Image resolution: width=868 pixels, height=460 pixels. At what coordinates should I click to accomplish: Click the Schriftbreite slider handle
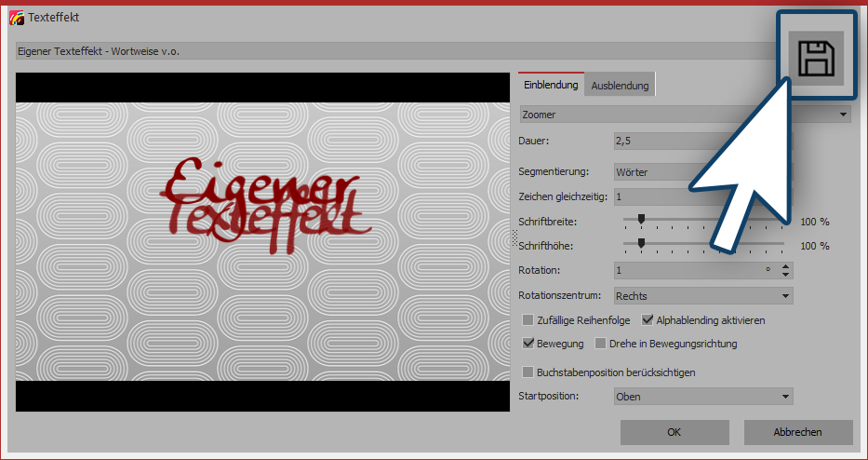pos(641,221)
